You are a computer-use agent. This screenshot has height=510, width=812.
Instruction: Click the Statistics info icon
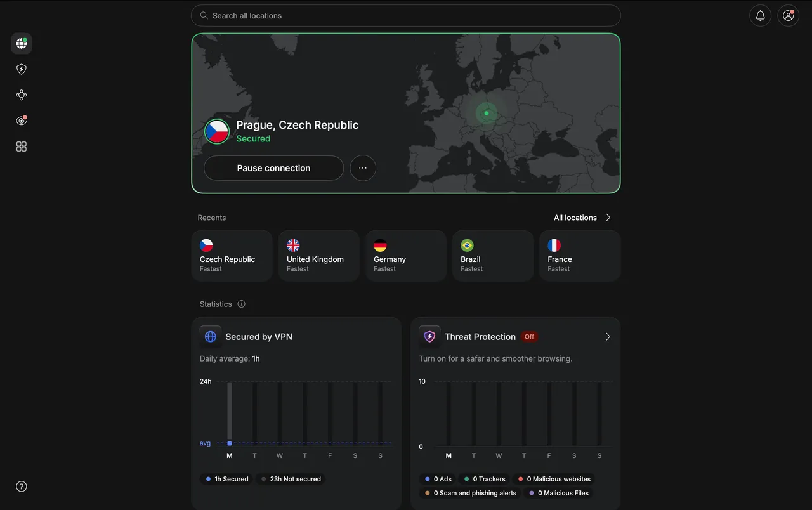(x=241, y=304)
